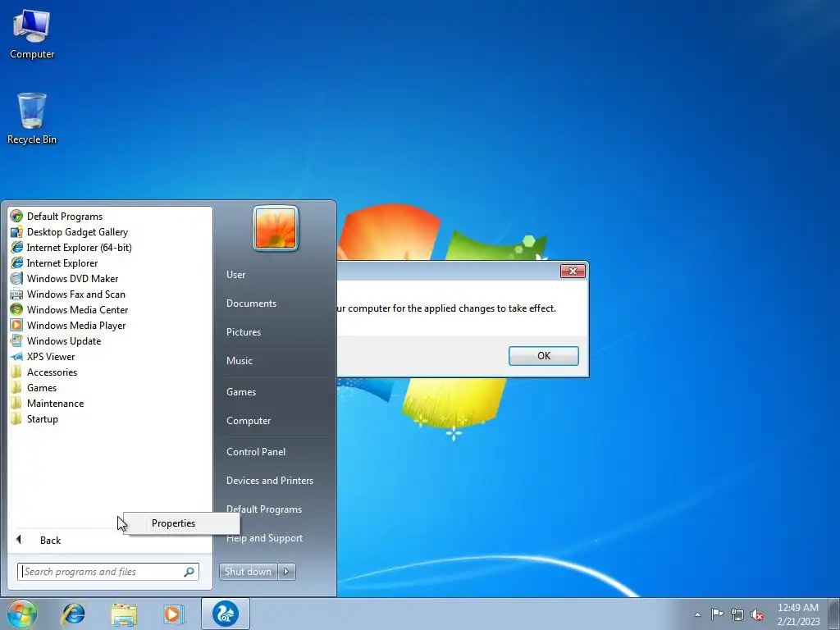Click OK in the restart dialog
This screenshot has height=630, width=840.
click(x=544, y=356)
